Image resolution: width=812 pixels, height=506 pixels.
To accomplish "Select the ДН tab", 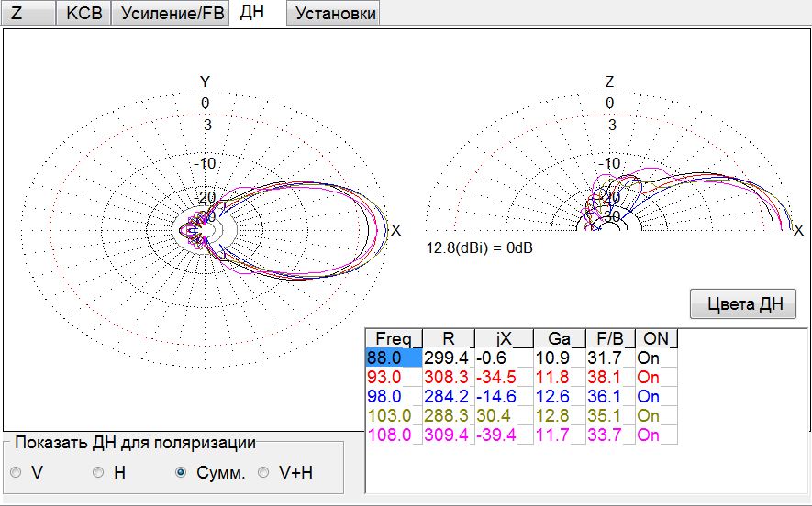I will tap(252, 12).
